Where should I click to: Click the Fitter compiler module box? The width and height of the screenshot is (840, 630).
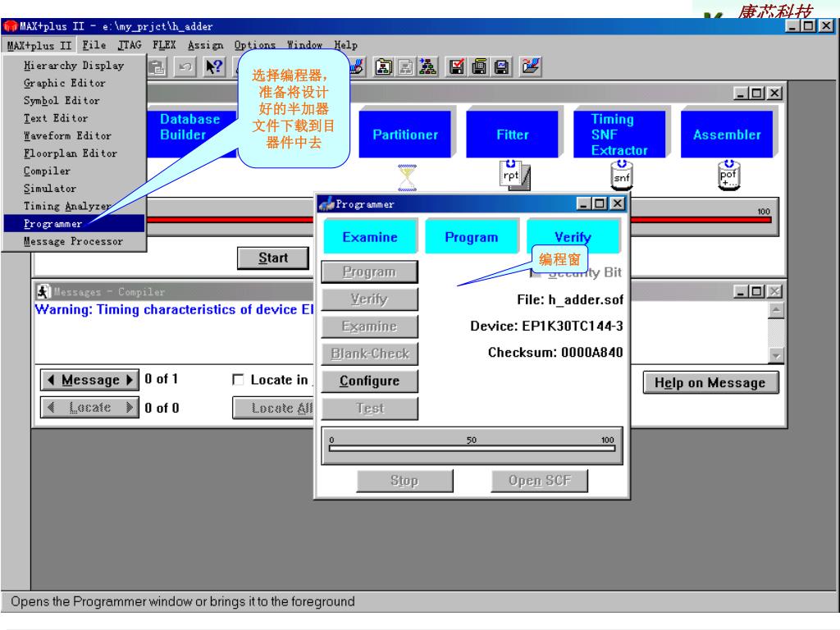[513, 135]
